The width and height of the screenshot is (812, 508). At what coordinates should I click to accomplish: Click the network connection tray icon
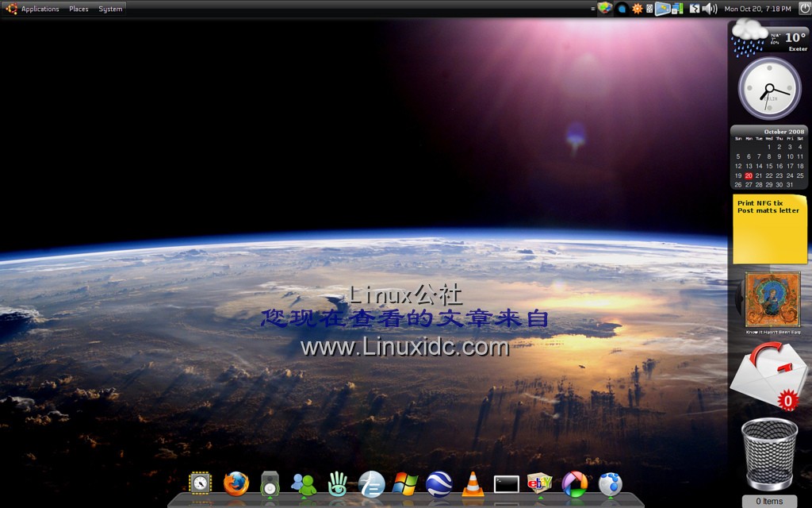point(695,9)
